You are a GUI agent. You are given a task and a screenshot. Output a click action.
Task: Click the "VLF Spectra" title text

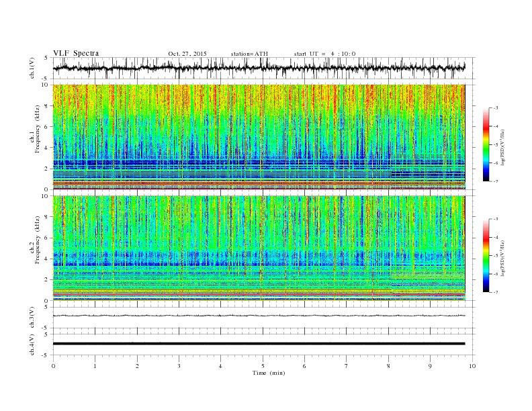tap(76, 53)
